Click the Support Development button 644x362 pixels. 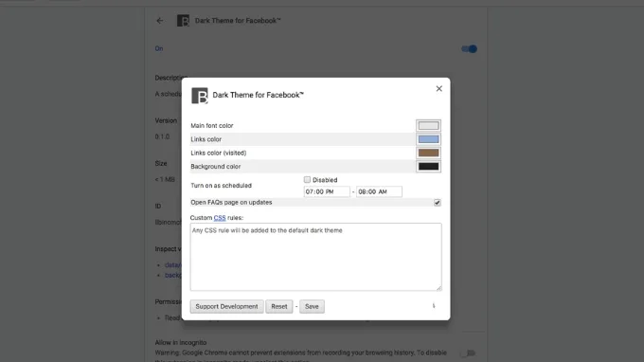(226, 306)
